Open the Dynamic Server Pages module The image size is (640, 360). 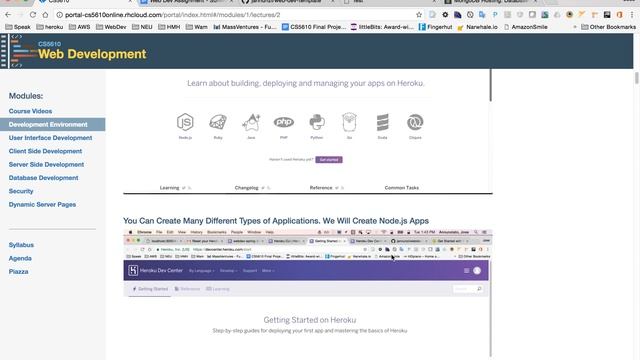pyautogui.click(x=42, y=204)
